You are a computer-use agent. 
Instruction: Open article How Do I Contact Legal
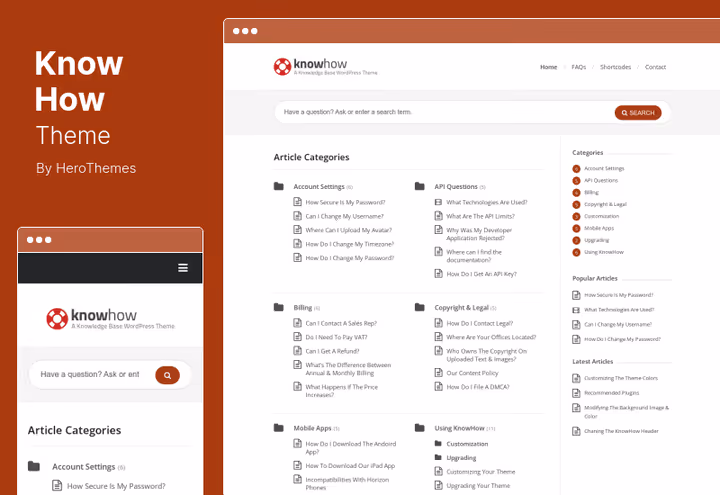[x=479, y=323]
